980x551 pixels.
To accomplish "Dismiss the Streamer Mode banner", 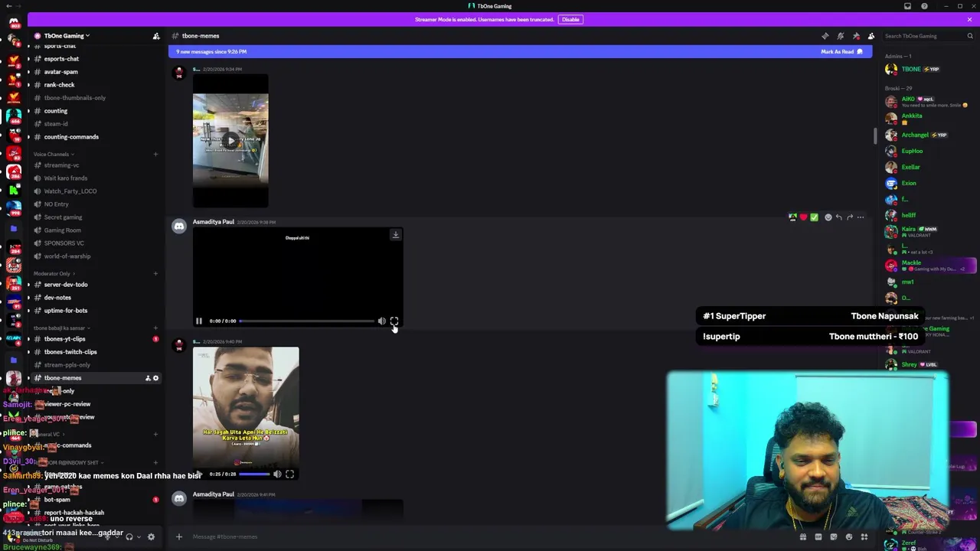I will (x=969, y=19).
